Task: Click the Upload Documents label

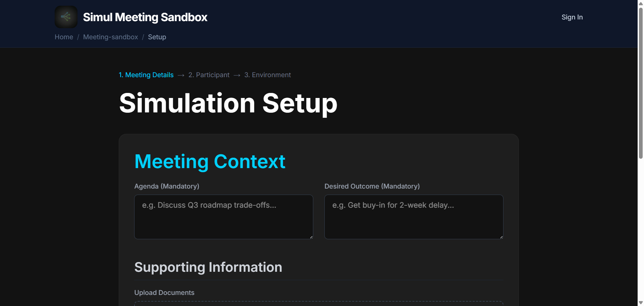Action: [164, 293]
